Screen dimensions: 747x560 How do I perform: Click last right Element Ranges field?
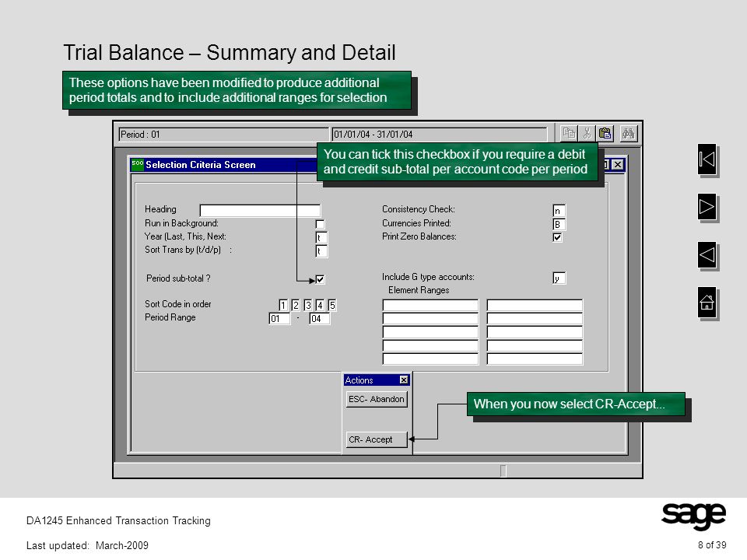pyautogui.click(x=535, y=359)
